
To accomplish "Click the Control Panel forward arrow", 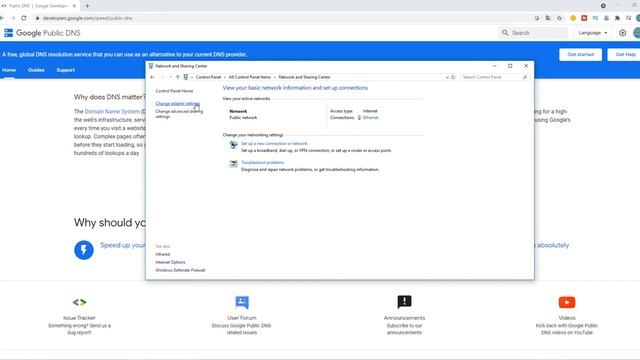I will click(162, 77).
